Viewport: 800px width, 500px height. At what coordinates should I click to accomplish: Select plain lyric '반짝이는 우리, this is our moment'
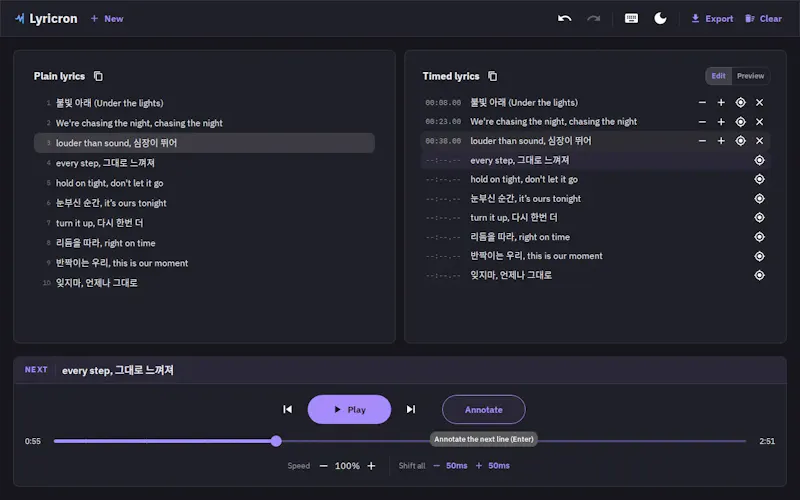(204, 263)
